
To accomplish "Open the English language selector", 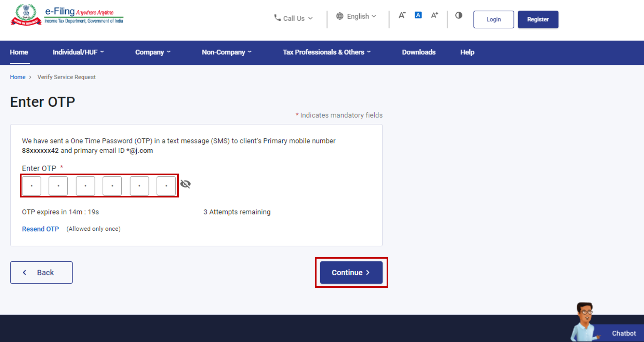I will [356, 16].
